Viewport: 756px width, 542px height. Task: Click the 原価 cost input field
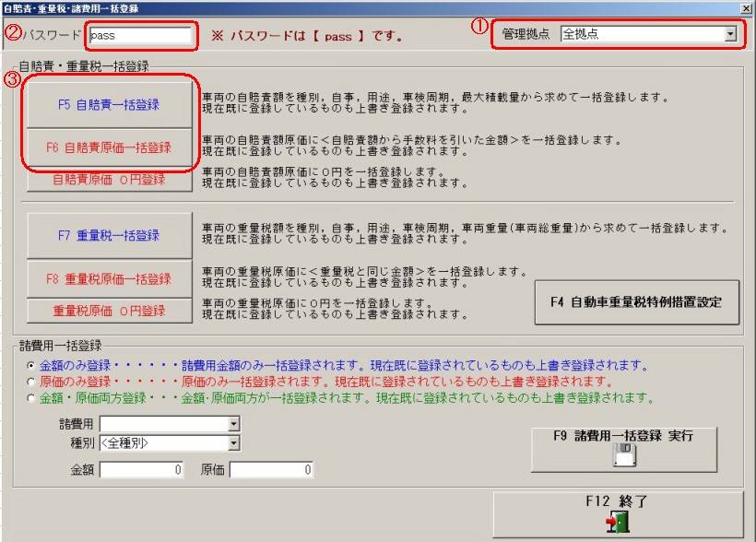pos(271,470)
